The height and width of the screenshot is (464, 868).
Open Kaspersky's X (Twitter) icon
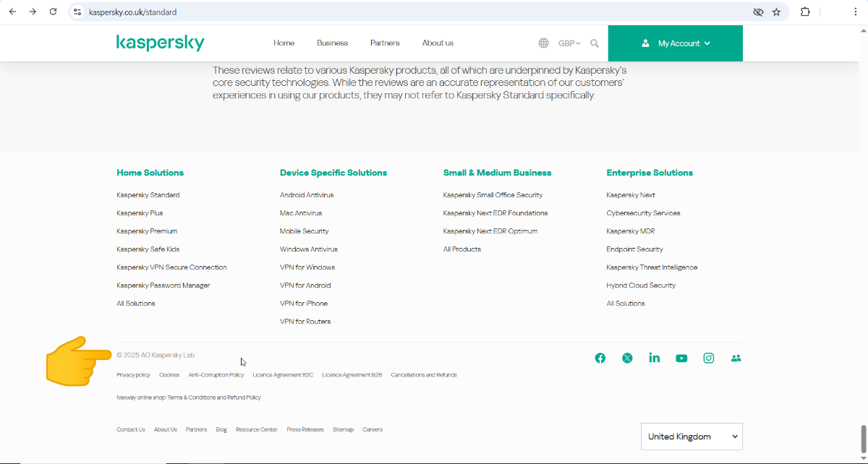[x=627, y=358]
